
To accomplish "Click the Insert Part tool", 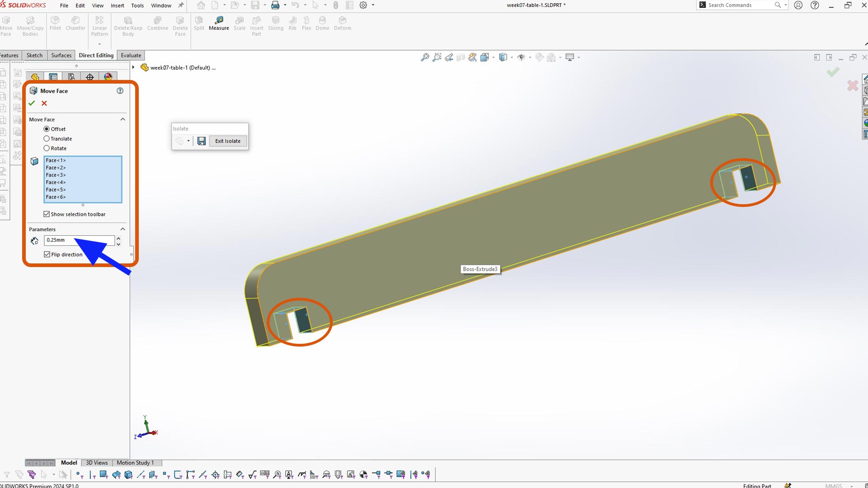I will point(256,26).
